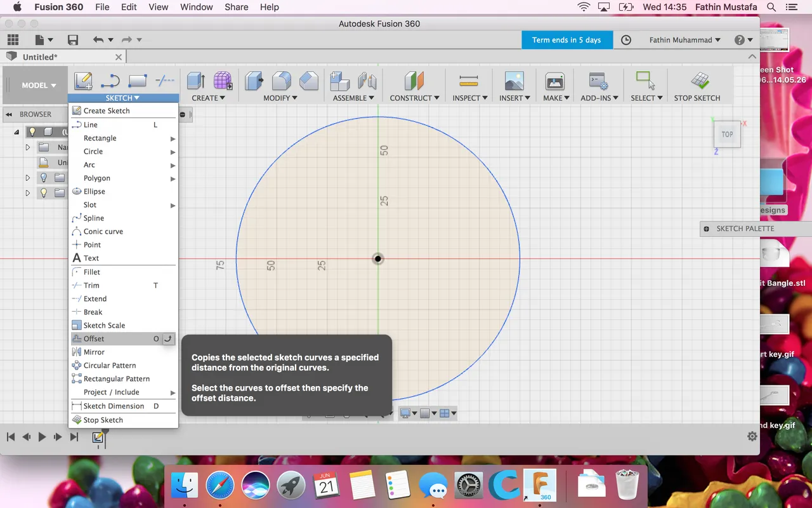This screenshot has width=812, height=508.
Task: Open Circle submenu in Sketch menu
Action: click(x=123, y=151)
